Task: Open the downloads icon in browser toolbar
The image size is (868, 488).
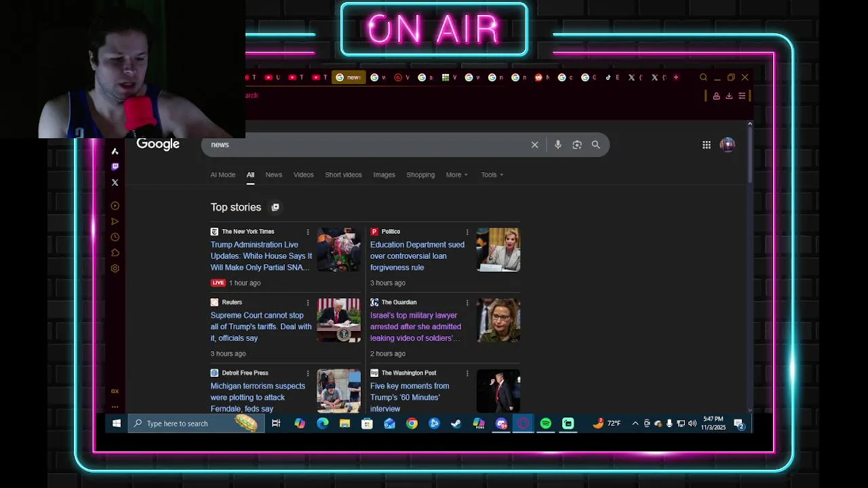Action: coord(729,96)
